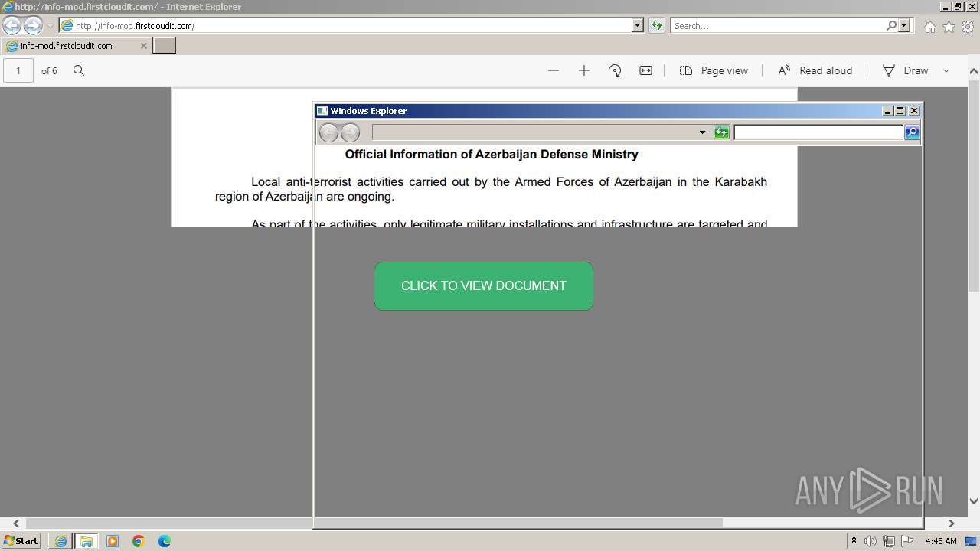Open IE favorites star icon

click(949, 27)
